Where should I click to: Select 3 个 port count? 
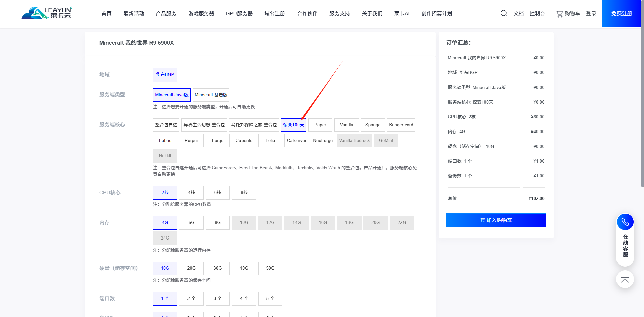(x=218, y=299)
